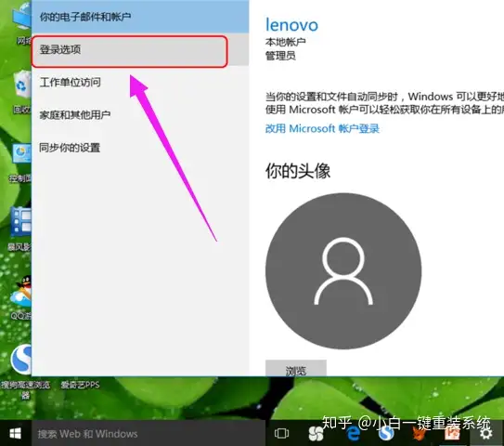Click the 你的头像 heading
This screenshot has width=504, height=446.
click(x=298, y=171)
